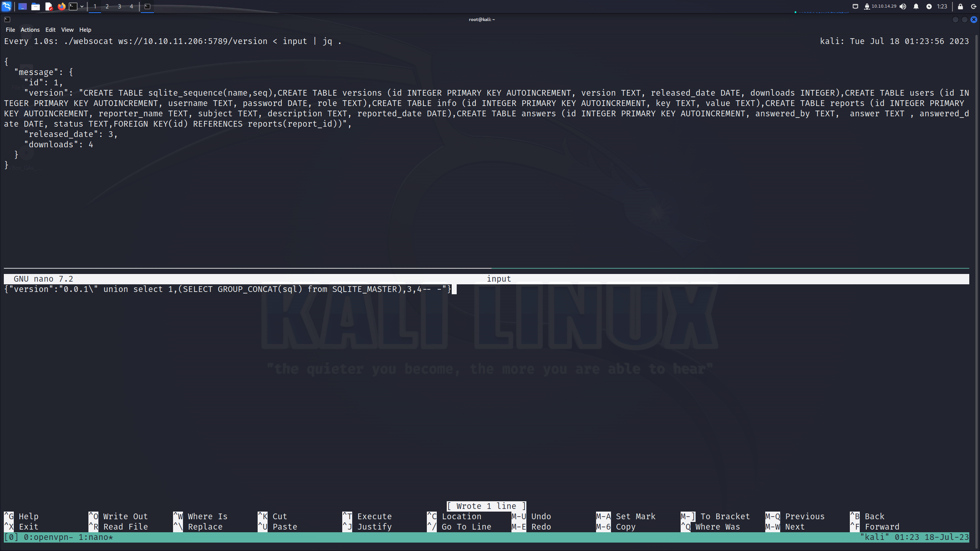This screenshot has height=551, width=980.
Task: Minimize the root@kali terminal window
Action: click(955, 20)
